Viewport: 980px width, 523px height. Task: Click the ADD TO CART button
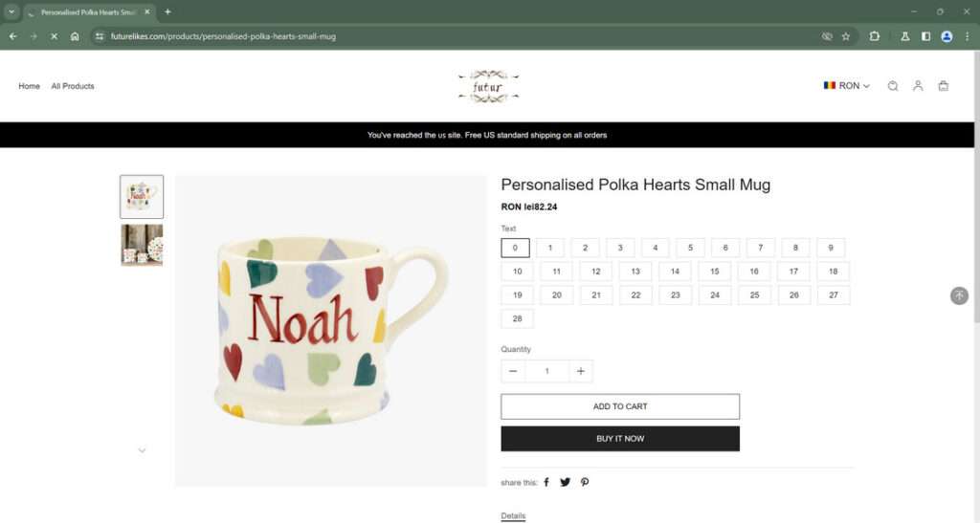coord(620,406)
